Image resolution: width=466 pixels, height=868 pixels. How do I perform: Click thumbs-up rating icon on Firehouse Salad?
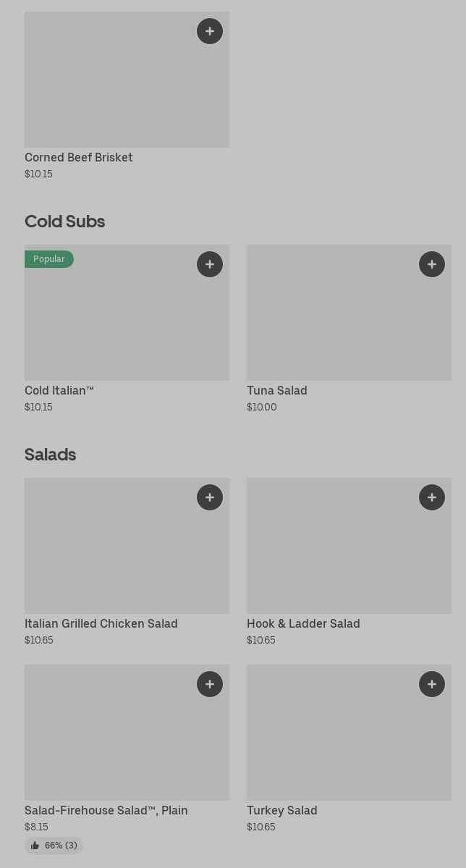pos(35,846)
